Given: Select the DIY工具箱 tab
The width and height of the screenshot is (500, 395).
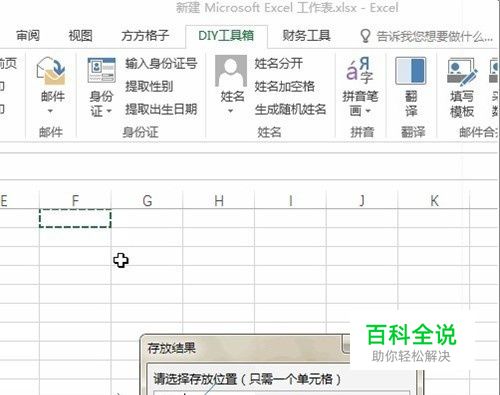Looking at the screenshot, I should click(x=226, y=36).
